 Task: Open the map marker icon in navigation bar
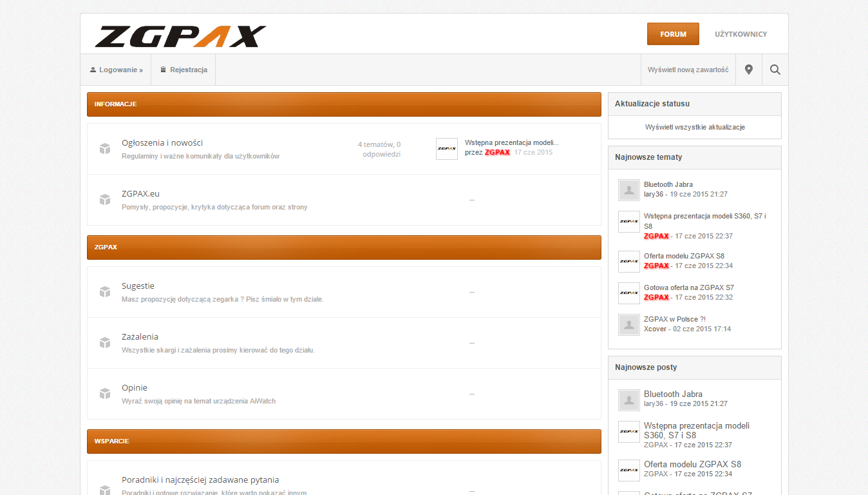748,70
